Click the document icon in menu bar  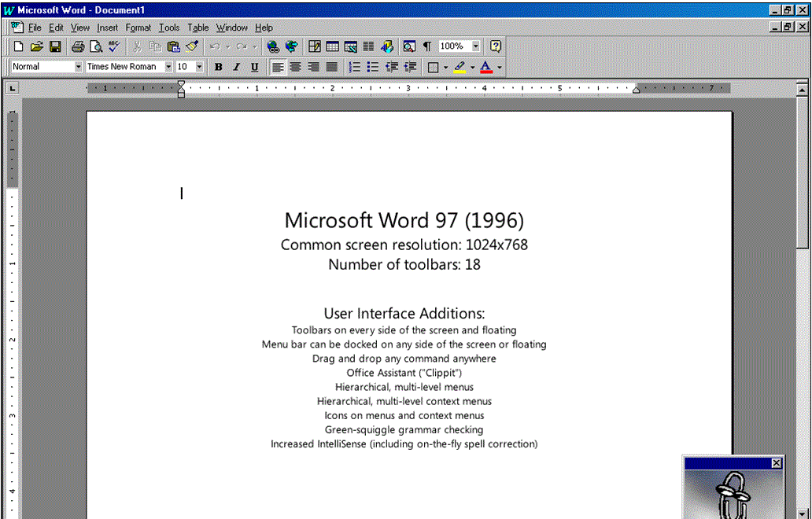17,27
